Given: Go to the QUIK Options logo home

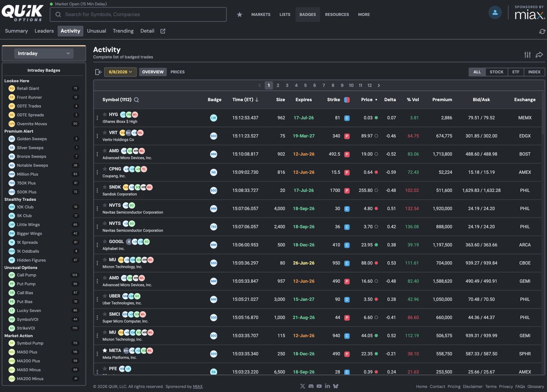Looking at the screenshot, I should [22, 13].
